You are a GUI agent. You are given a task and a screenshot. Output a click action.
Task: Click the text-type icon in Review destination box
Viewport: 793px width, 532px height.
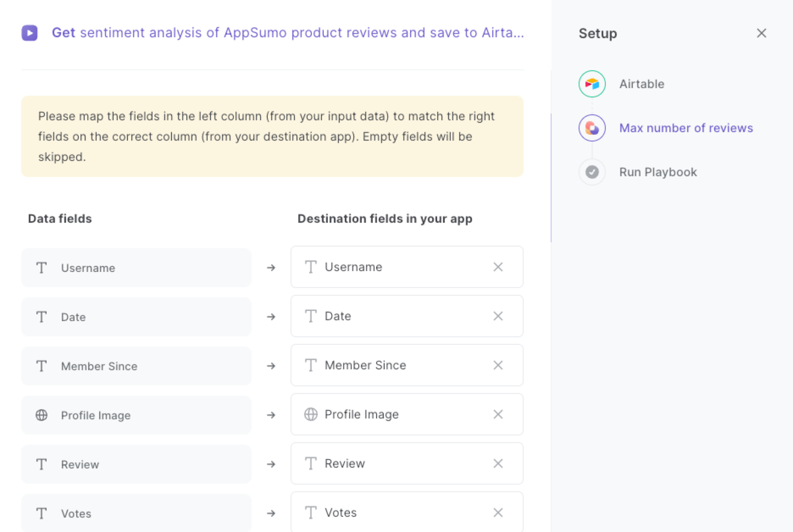tap(311, 463)
